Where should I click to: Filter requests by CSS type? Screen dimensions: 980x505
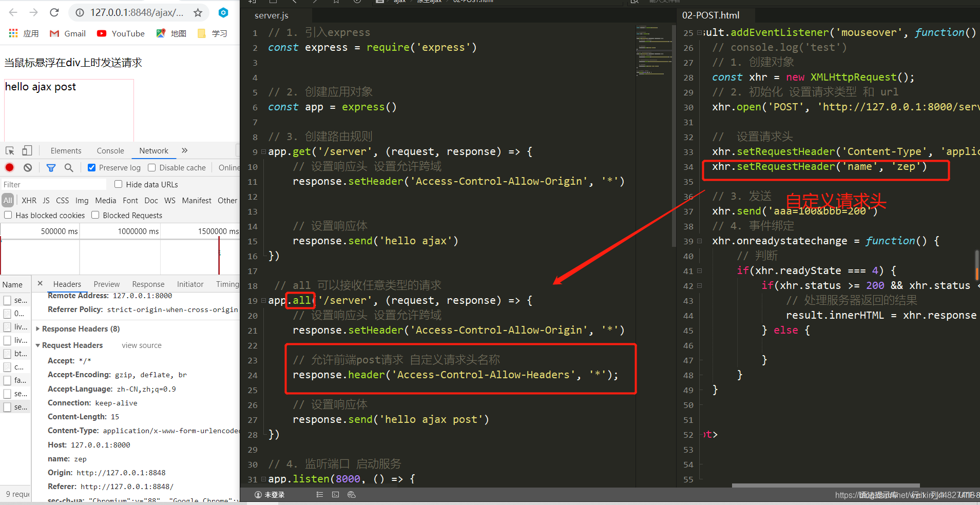point(63,201)
